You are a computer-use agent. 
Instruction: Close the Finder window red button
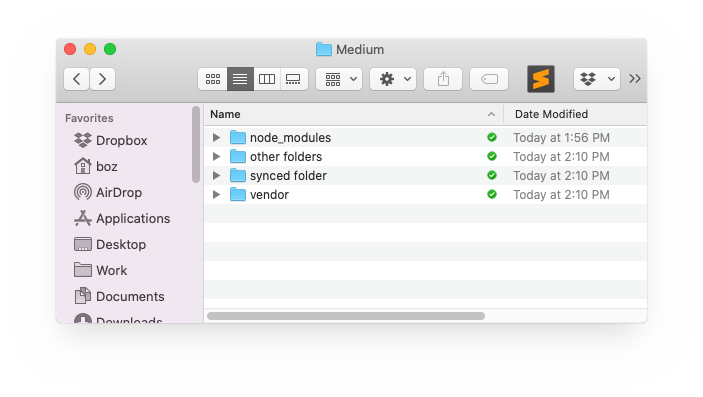point(70,49)
